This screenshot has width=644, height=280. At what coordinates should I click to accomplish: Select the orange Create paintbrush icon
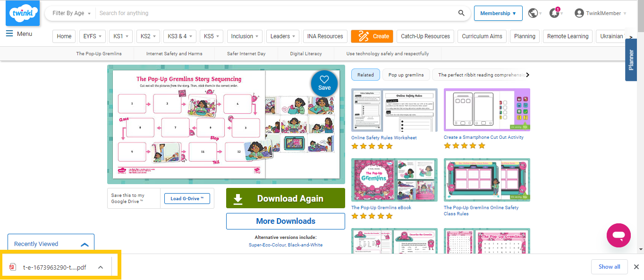pos(363,36)
